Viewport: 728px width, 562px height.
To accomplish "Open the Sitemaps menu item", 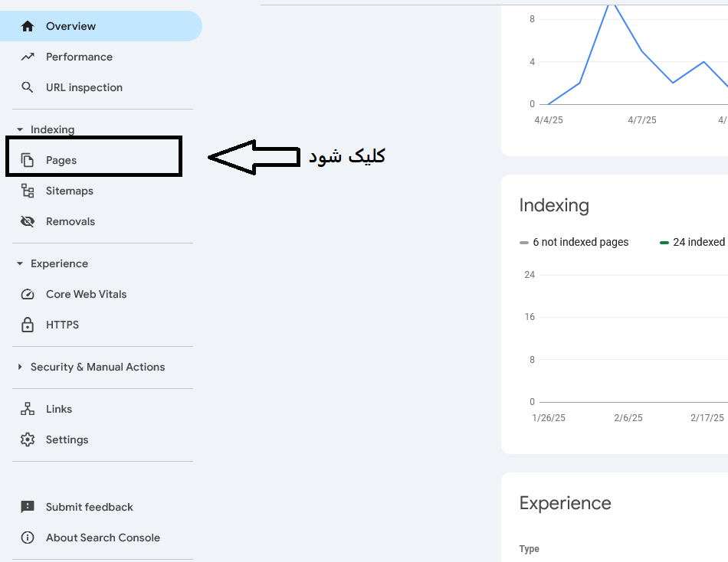I will click(x=69, y=191).
